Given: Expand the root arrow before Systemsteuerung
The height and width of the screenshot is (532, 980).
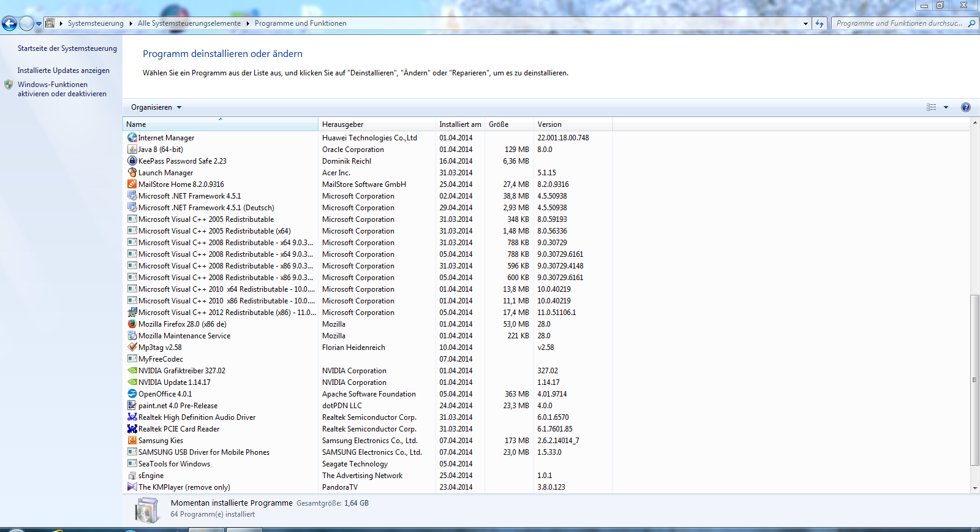Looking at the screenshot, I should click(x=61, y=24).
